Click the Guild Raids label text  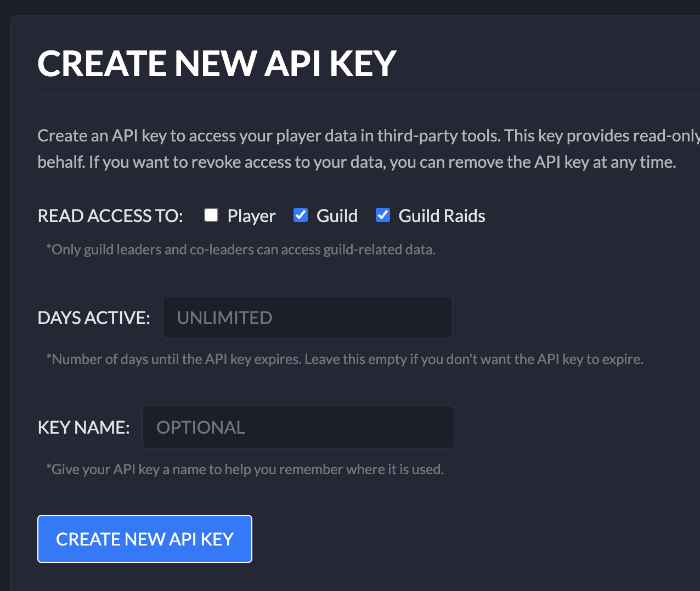click(442, 216)
